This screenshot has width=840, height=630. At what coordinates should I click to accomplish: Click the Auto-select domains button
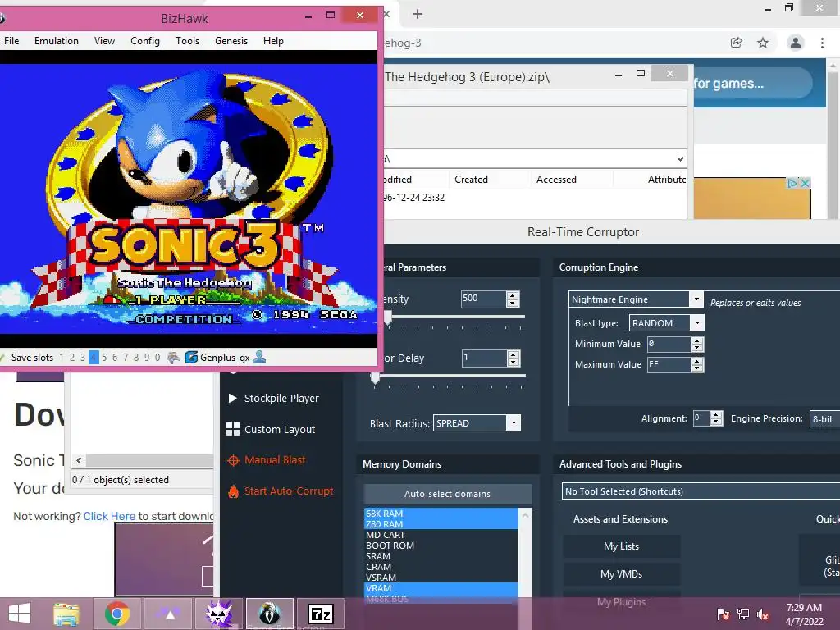tap(447, 494)
